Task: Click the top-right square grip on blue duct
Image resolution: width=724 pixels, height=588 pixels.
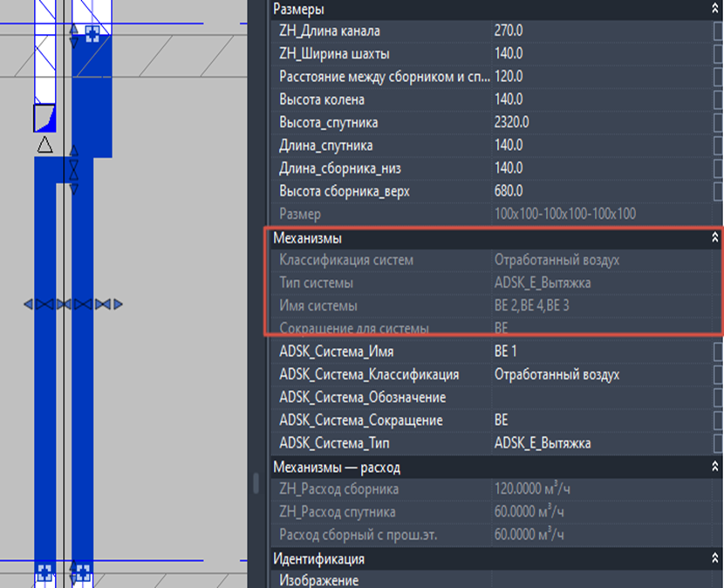Action: (x=92, y=34)
